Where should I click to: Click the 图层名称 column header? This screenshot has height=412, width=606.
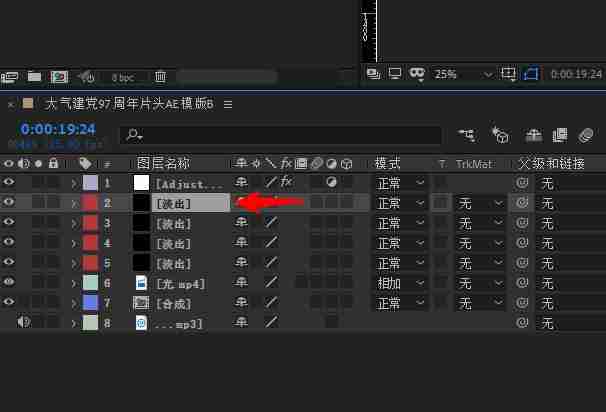coord(163,163)
